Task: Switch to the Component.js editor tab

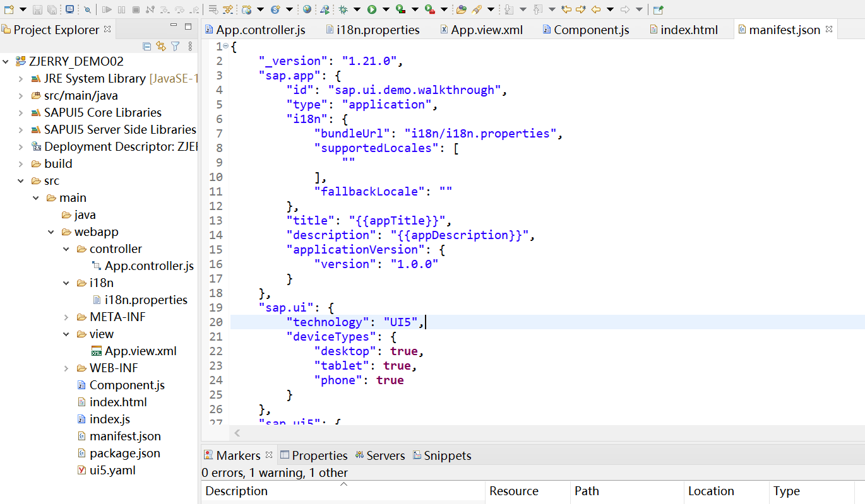Action: (585, 29)
